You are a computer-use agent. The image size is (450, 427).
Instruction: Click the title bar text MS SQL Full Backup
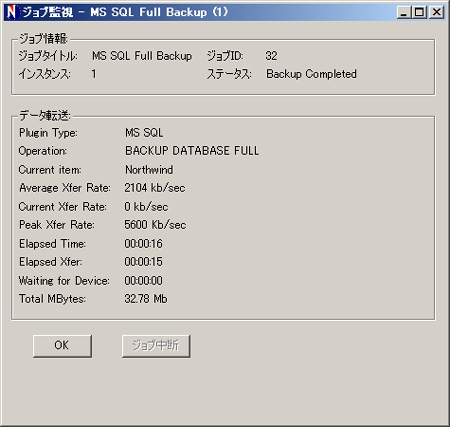[149, 12]
